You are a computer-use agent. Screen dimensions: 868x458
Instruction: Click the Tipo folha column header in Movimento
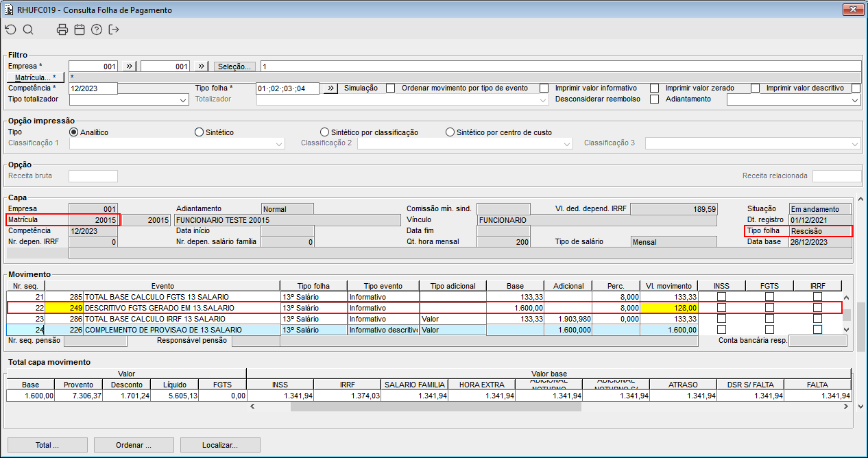(x=313, y=286)
